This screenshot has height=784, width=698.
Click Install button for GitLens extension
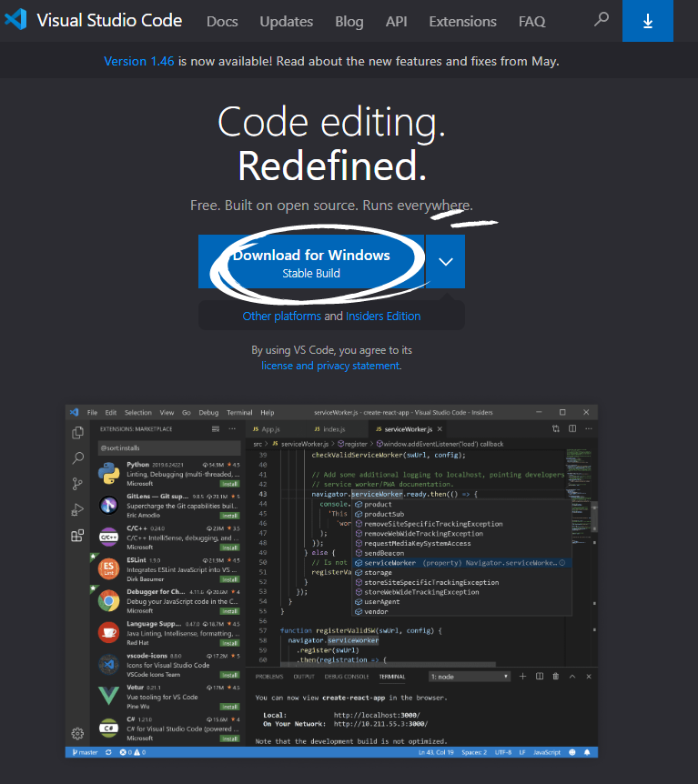229,516
